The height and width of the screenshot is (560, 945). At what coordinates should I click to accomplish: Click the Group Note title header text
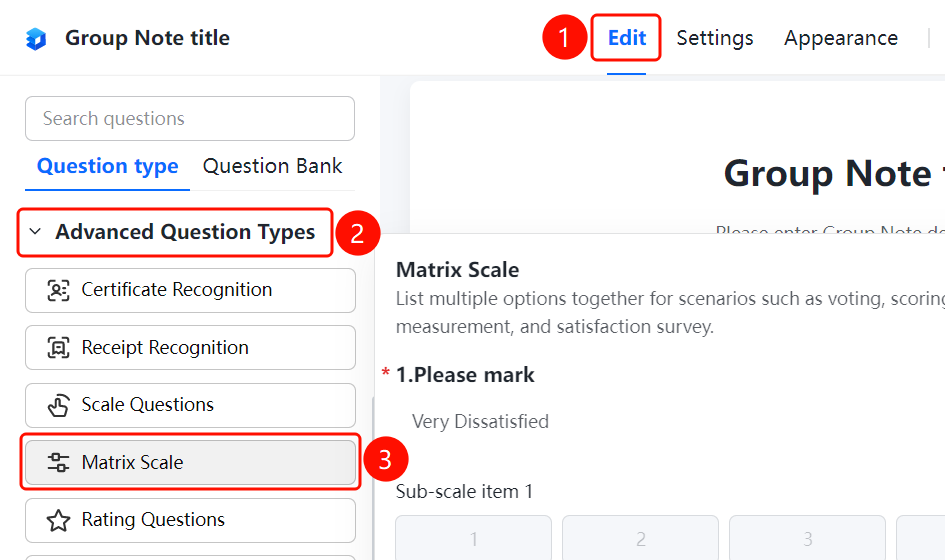pyautogui.click(x=147, y=38)
